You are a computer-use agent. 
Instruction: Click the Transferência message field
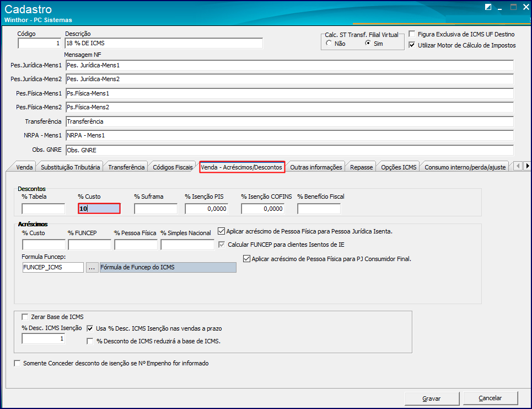coord(289,121)
